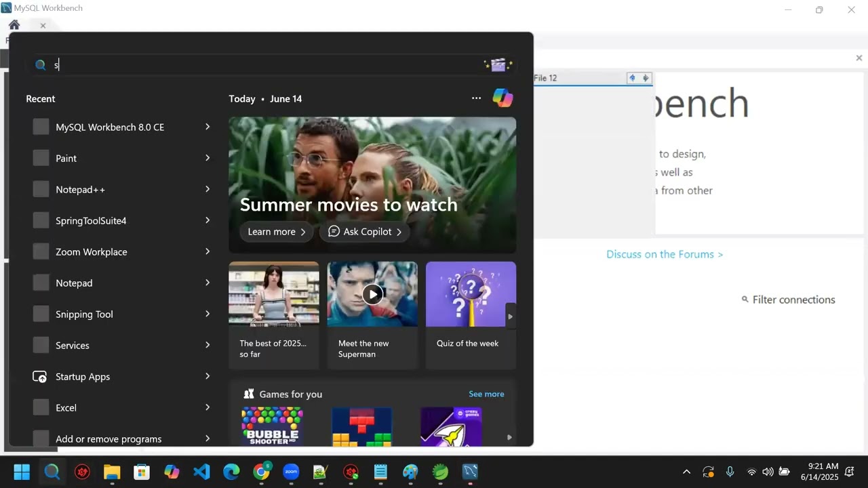Play the Meet the new Superman video

372,294
